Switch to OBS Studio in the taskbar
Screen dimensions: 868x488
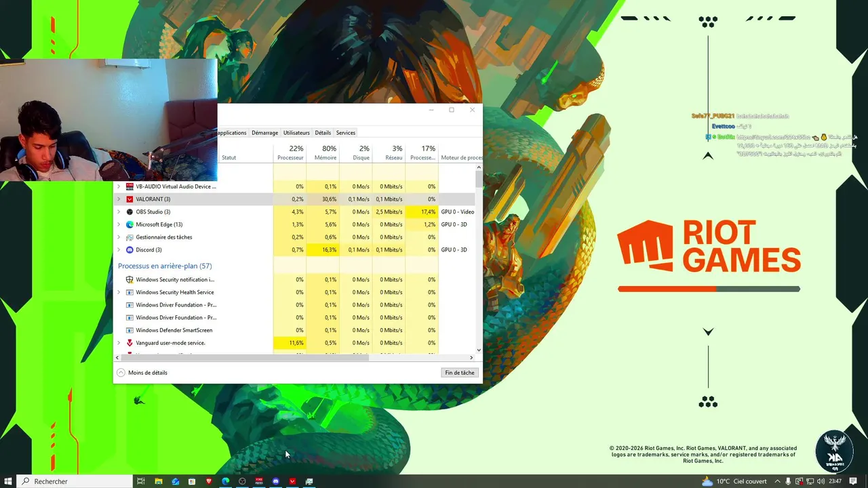(242, 481)
